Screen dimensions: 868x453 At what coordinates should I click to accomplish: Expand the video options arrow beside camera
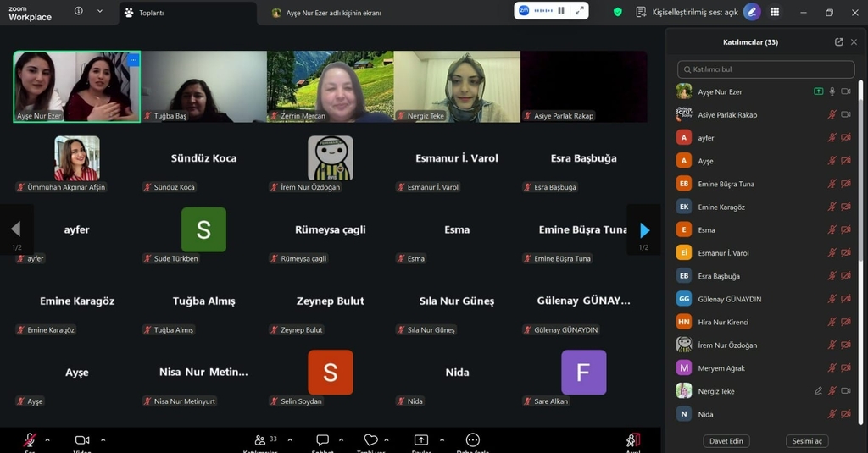click(x=103, y=439)
